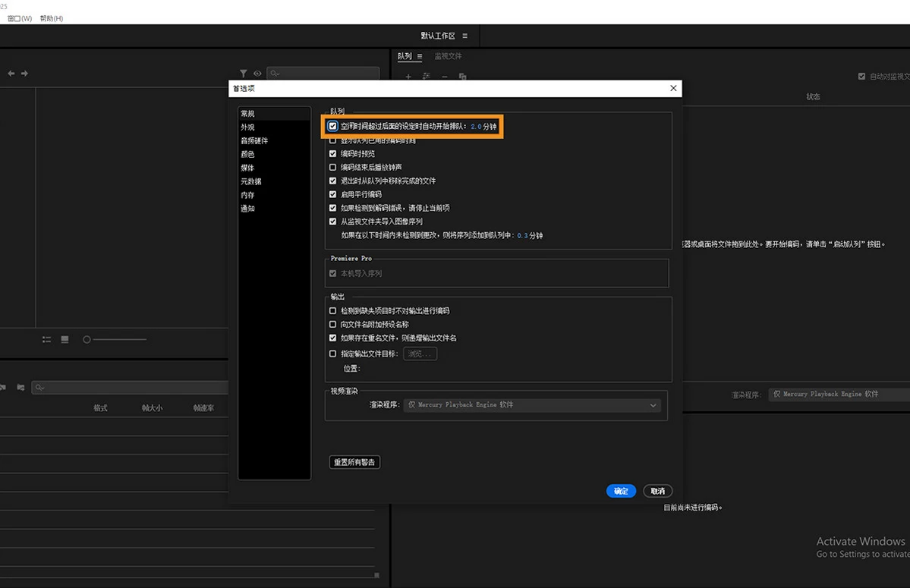Click the 浏览... button
The height and width of the screenshot is (588, 910).
420,354
